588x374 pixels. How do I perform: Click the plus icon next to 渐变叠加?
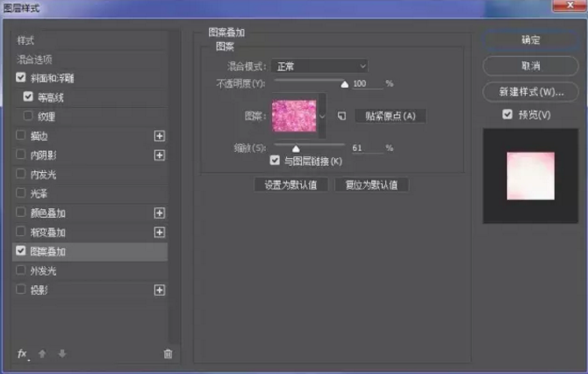[x=160, y=232]
